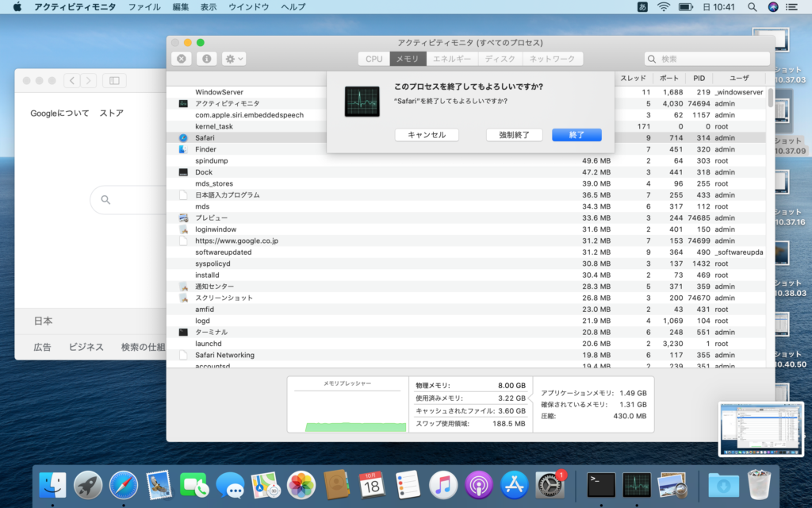
Task: Open the ヘルプ menu
Action: pos(293,6)
